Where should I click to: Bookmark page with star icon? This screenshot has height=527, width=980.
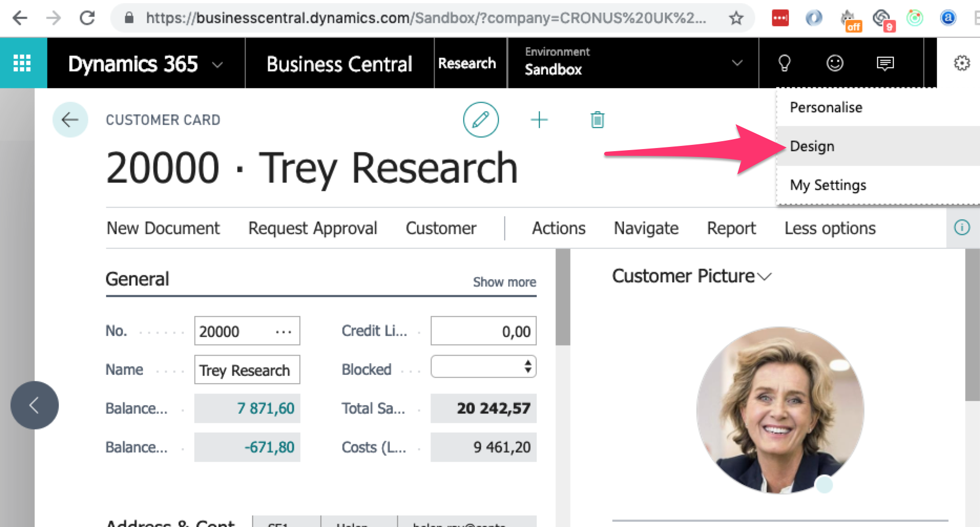click(736, 18)
